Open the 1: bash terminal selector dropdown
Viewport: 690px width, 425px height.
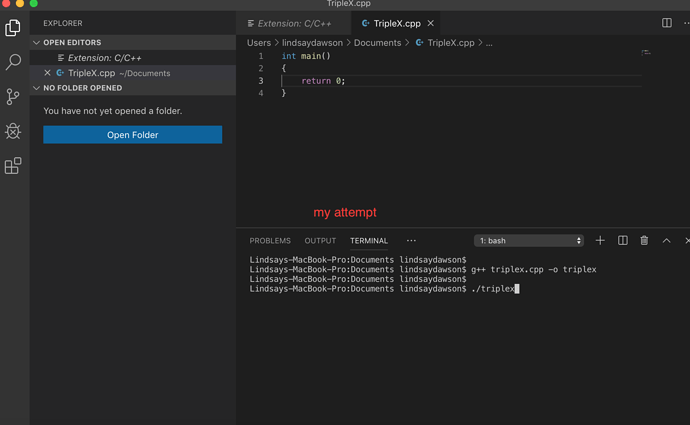click(529, 241)
